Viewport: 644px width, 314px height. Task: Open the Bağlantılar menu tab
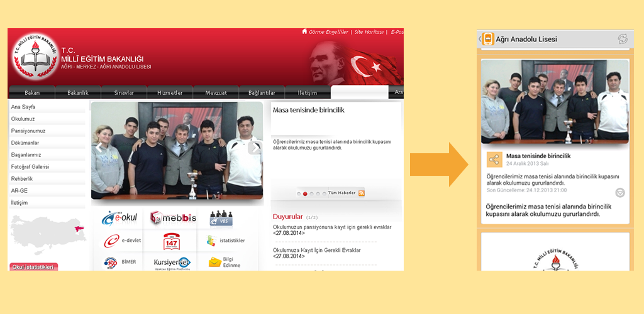(x=262, y=93)
